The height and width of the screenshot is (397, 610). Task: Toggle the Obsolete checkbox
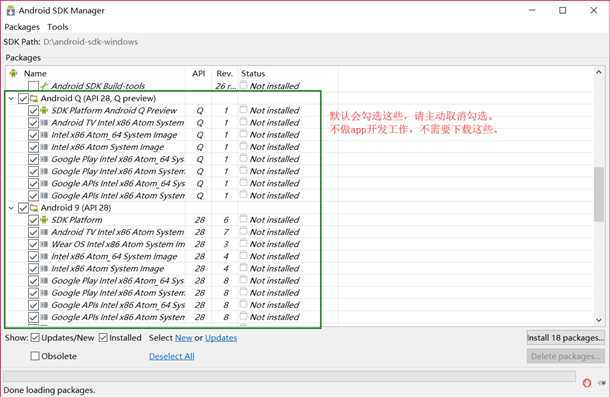[x=35, y=356]
